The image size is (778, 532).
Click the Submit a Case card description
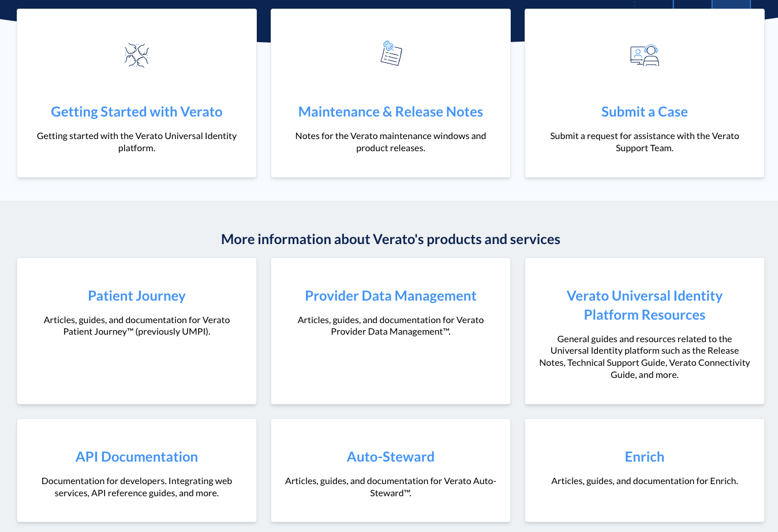(644, 141)
